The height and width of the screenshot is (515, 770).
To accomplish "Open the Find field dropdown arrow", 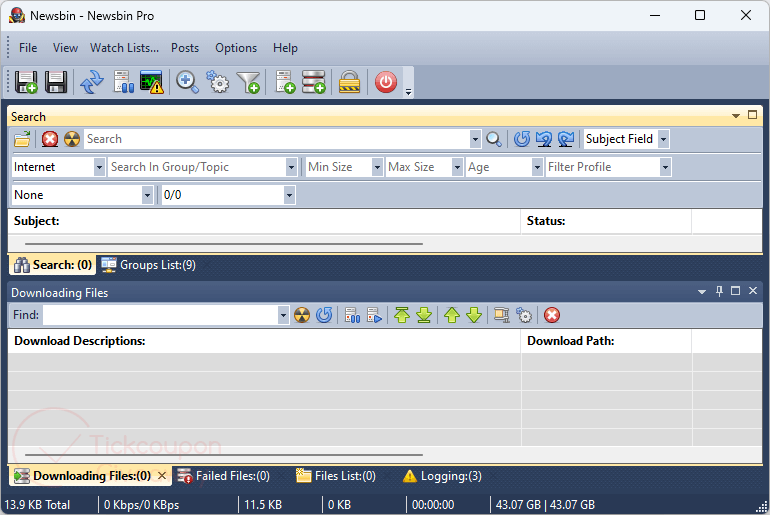I will 283,315.
